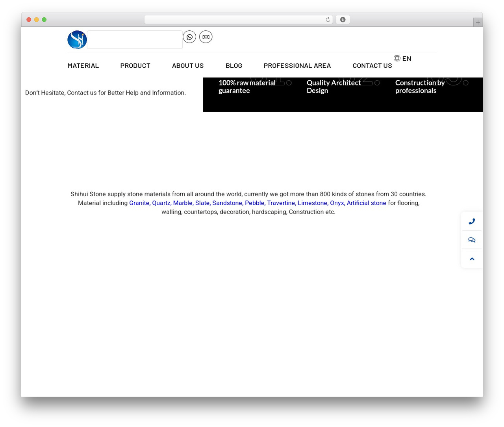Open a new browser tab with plus
The width and height of the screenshot is (504, 427).
(478, 22)
